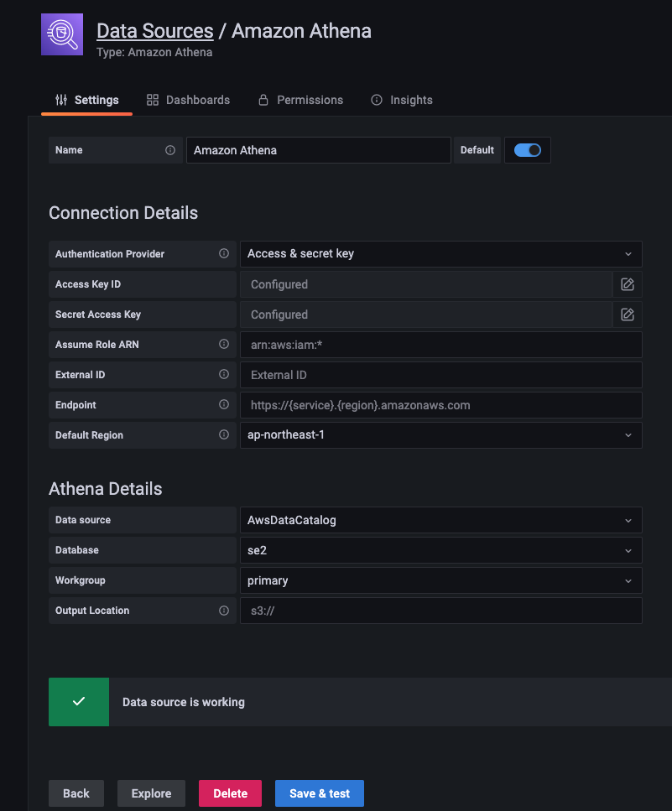Click the Default Region info icon
672x811 pixels.
coord(224,435)
